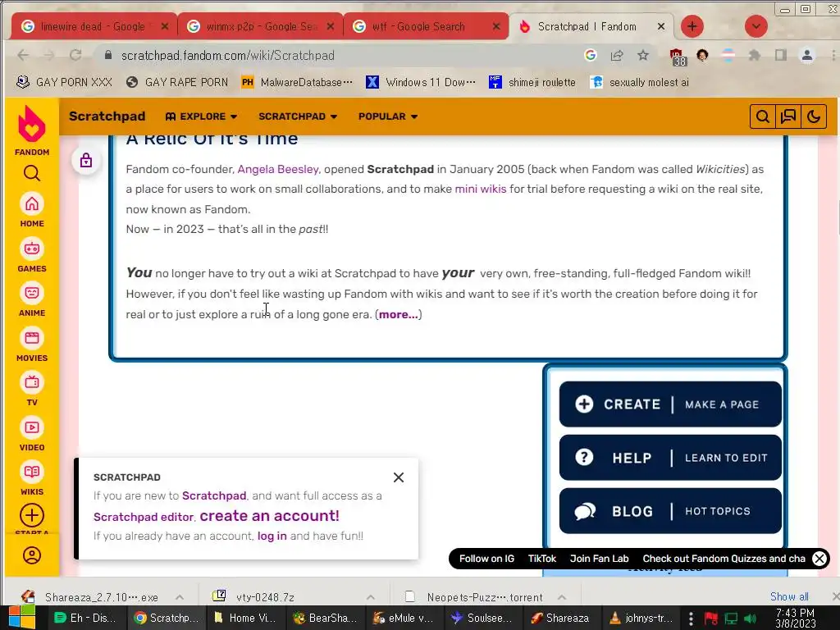Click the Start a Wiki plus icon
Viewport: 840px width, 630px height.
(x=32, y=515)
